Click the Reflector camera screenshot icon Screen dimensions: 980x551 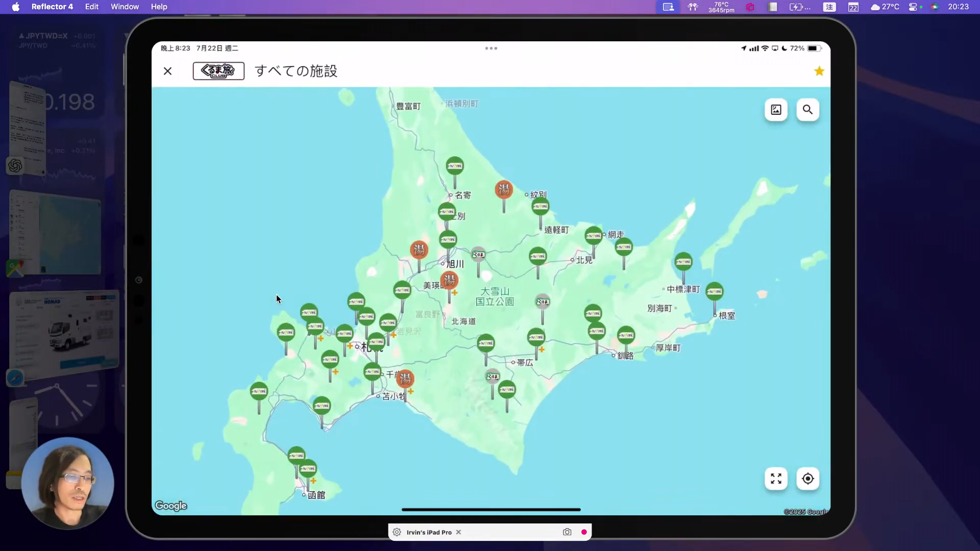567,532
